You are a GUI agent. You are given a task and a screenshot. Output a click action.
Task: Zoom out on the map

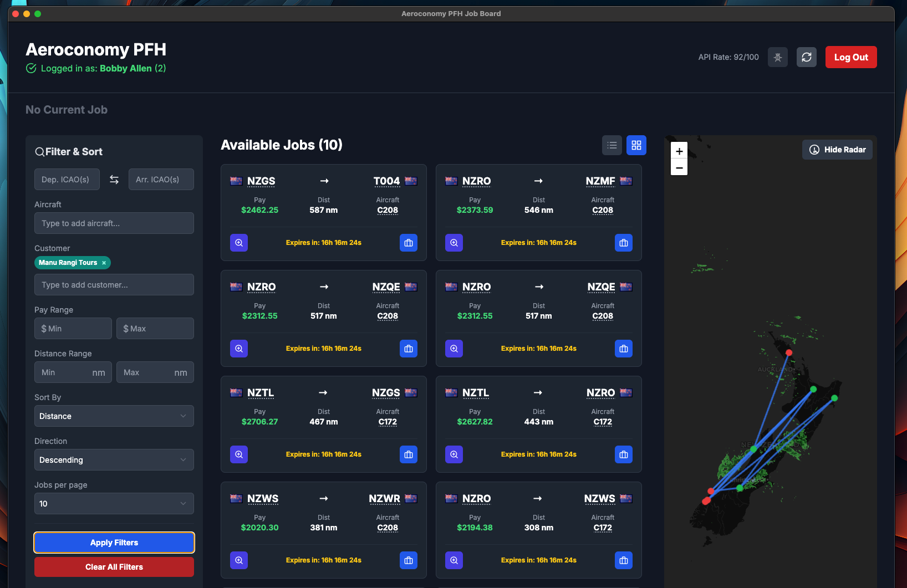[x=679, y=167]
